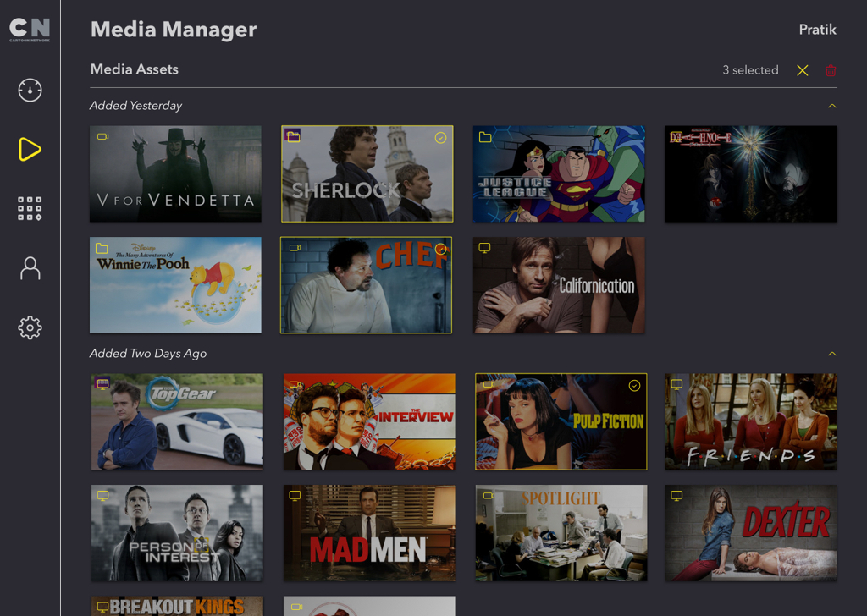Click the Media Assets heading
This screenshot has width=867, height=616.
pos(135,69)
